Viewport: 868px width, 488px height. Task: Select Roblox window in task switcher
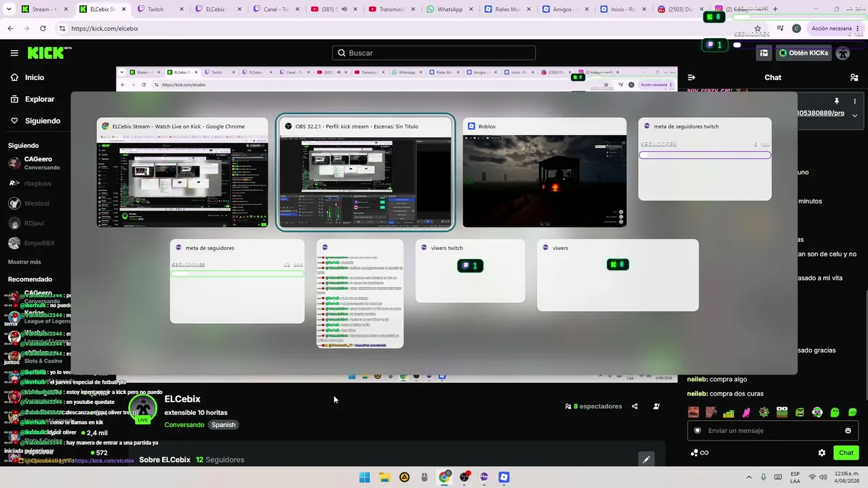pyautogui.click(x=545, y=173)
